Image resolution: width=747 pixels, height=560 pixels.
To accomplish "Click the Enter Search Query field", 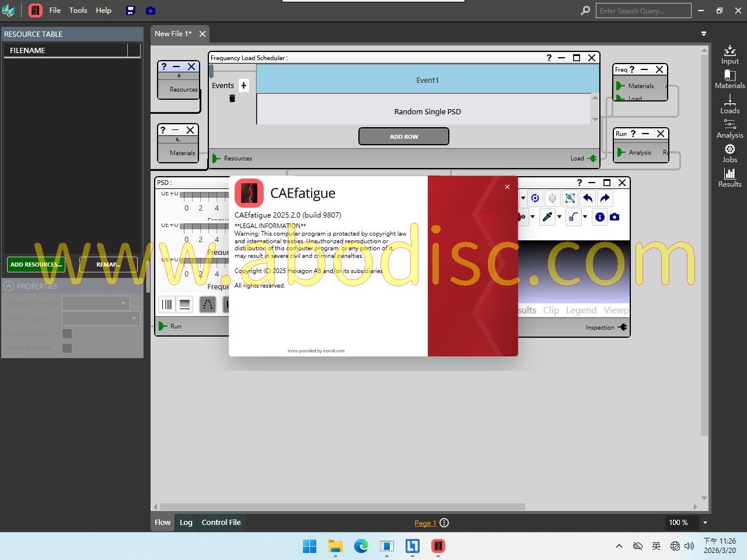I will pyautogui.click(x=643, y=10).
